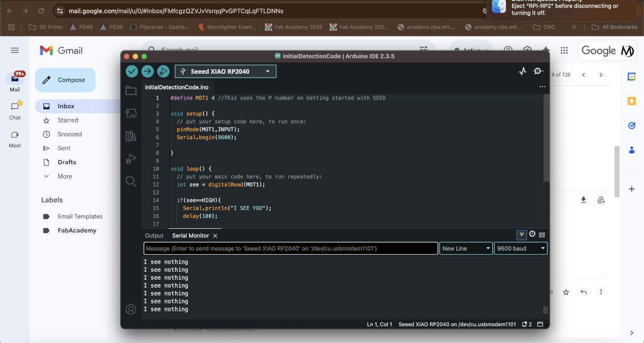644x343 pixels.
Task: Toggle the Serial Monitor magnifier button
Action: click(538, 71)
